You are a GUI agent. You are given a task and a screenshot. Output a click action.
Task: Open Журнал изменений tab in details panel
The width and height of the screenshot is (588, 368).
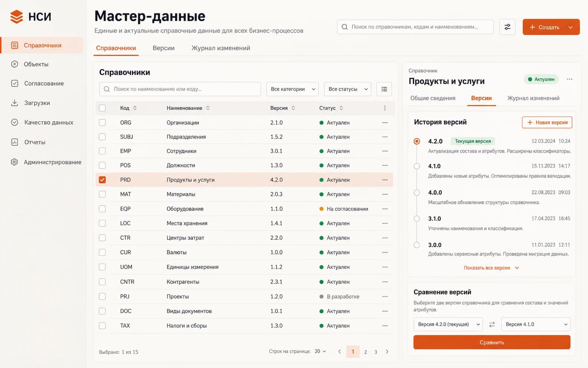pos(533,98)
